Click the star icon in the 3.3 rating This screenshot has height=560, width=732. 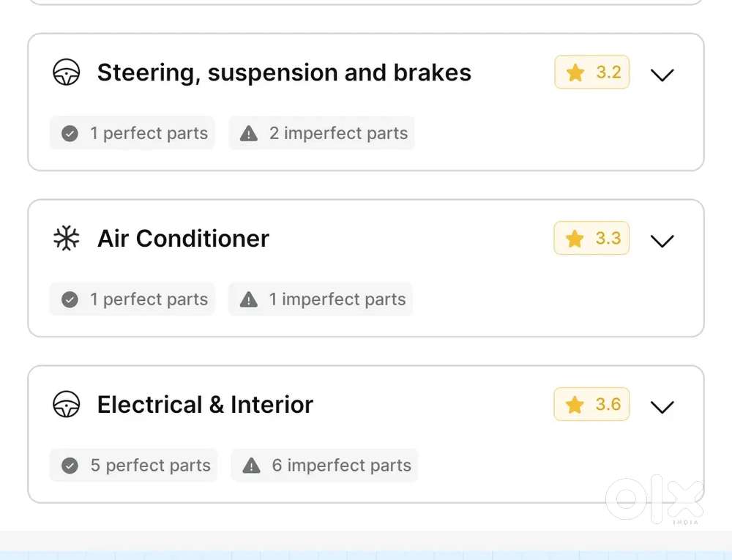(575, 239)
